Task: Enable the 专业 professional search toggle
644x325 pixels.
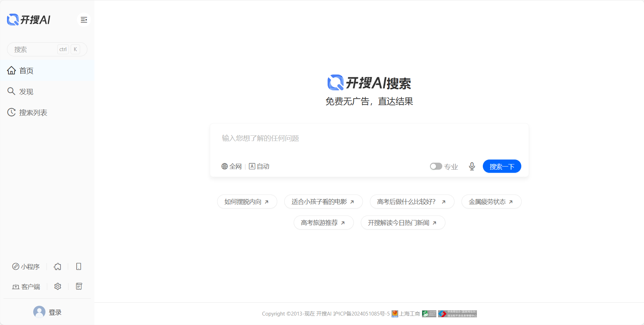Action: [436, 166]
